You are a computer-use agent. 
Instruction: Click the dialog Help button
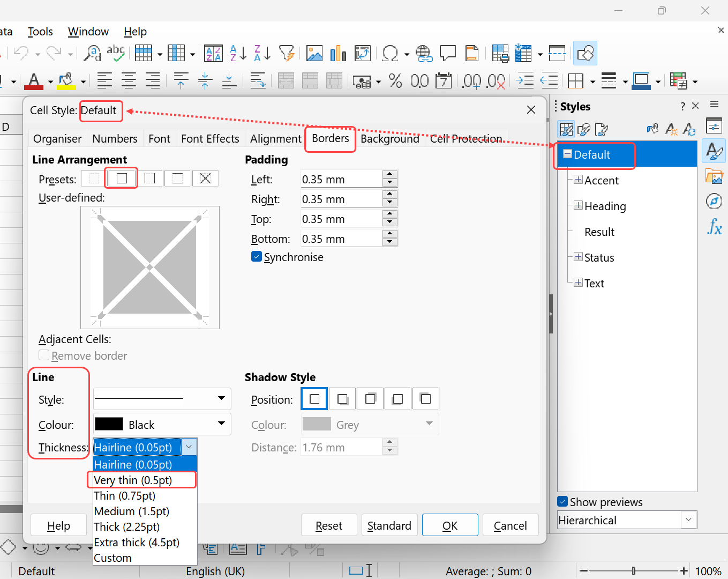click(x=58, y=525)
